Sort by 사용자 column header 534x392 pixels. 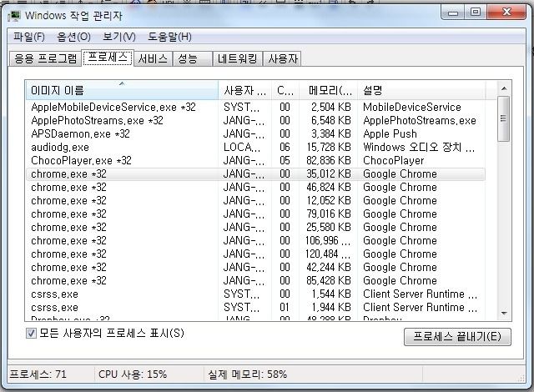pyautogui.click(x=244, y=91)
